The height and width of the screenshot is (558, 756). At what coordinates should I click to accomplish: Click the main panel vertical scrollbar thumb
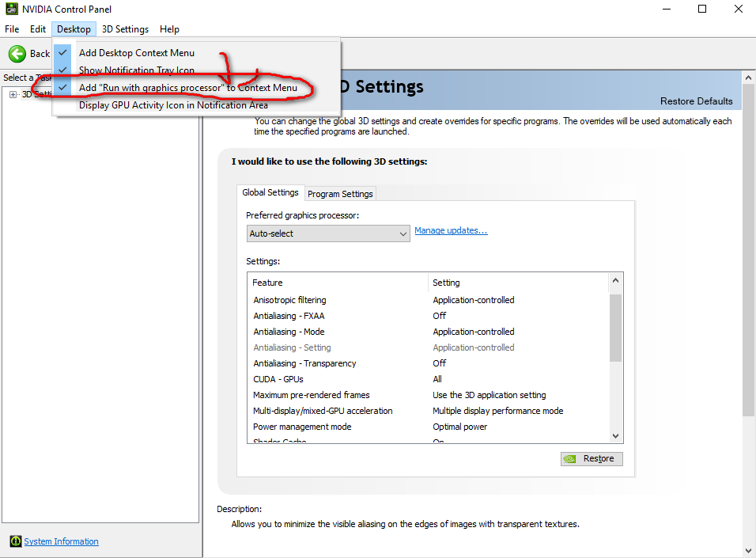point(748,250)
